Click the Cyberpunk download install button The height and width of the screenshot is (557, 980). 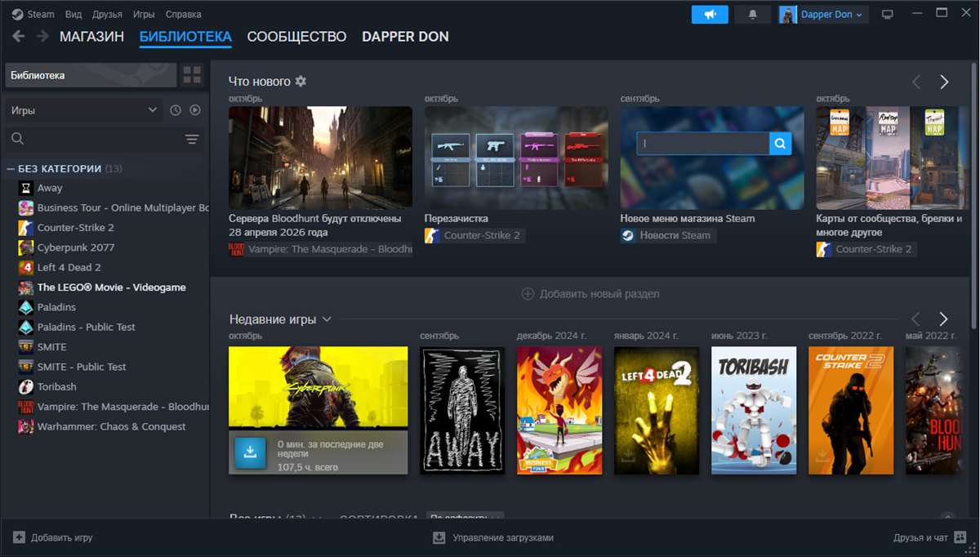250,452
